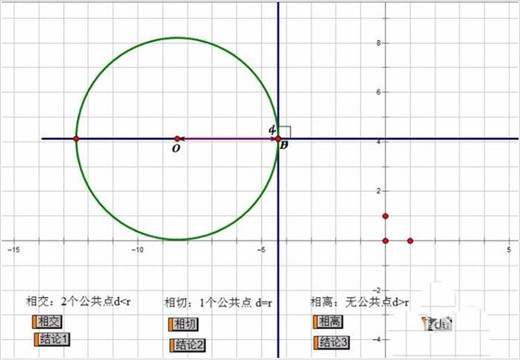
Task: Click the right-angle marker near point B
Action: (x=285, y=132)
